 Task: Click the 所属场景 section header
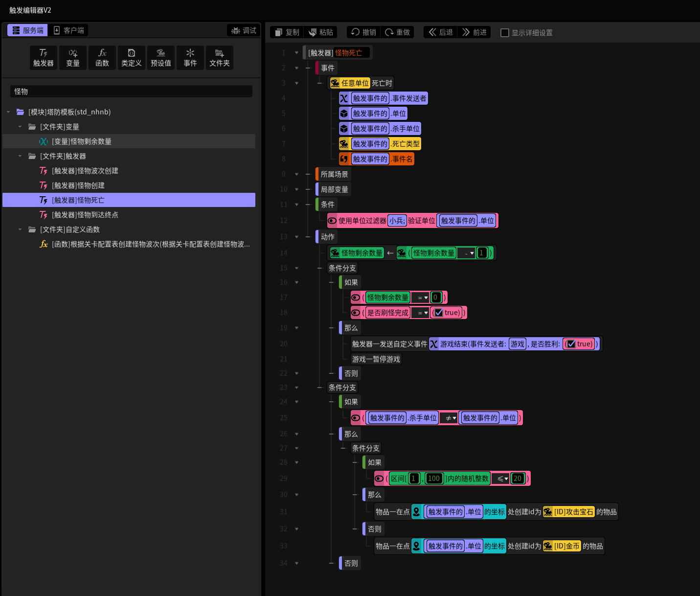pos(334,174)
